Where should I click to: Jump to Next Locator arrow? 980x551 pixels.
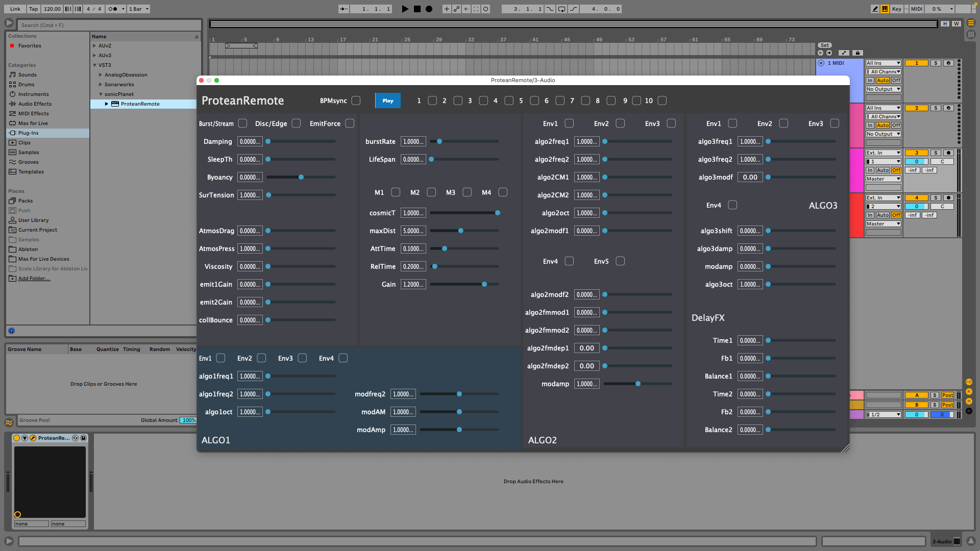point(829,53)
